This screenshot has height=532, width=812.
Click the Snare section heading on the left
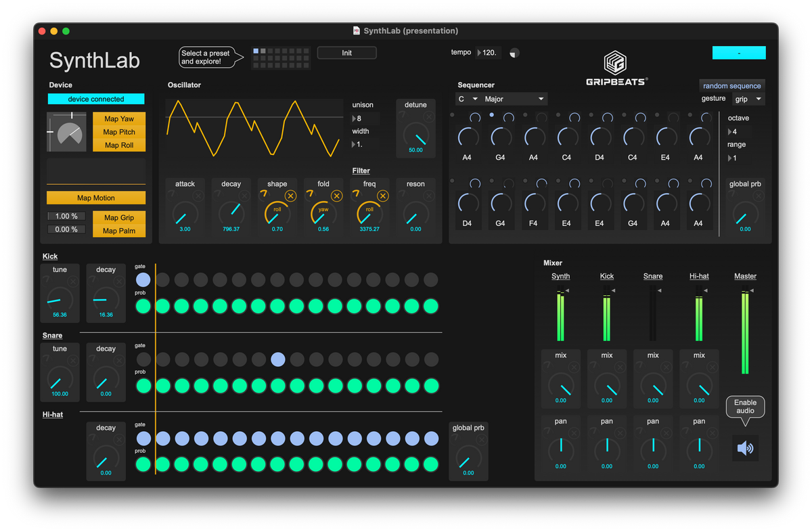point(52,335)
